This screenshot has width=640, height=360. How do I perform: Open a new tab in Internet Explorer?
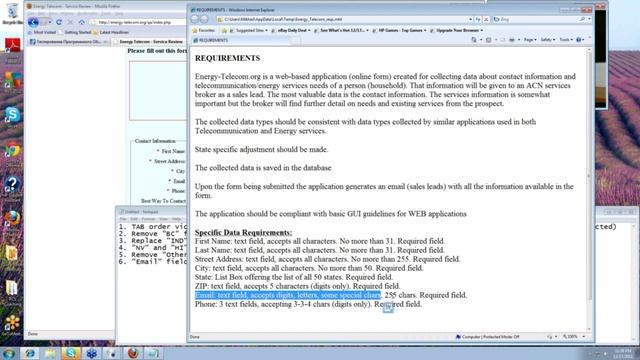pos(296,40)
